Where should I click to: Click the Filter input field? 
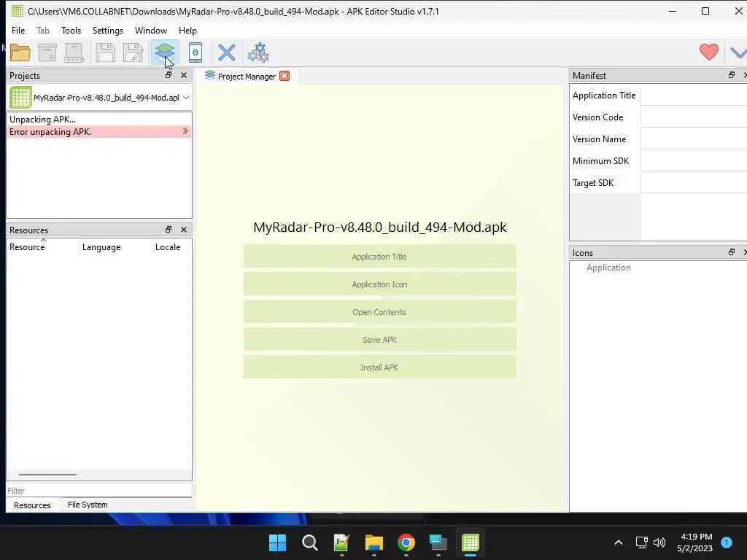tap(99, 491)
